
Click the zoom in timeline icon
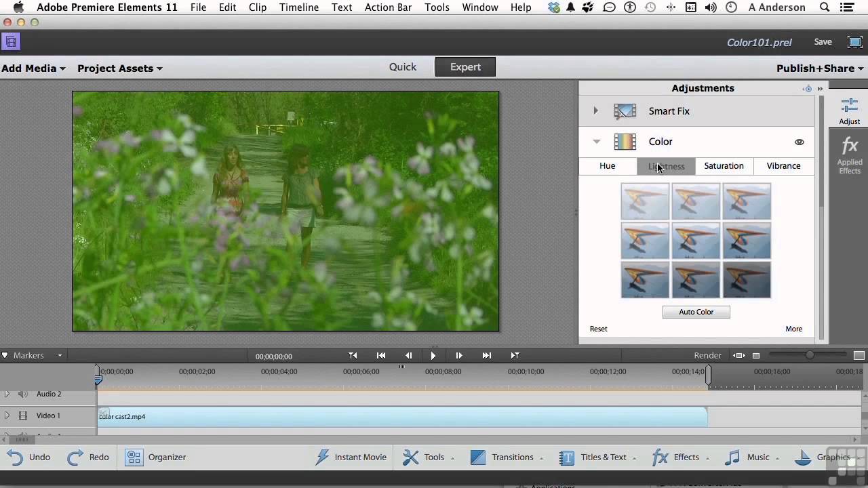(x=859, y=355)
